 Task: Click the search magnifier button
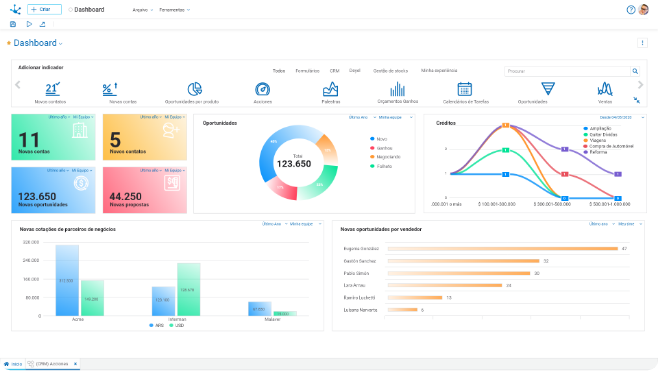click(635, 71)
